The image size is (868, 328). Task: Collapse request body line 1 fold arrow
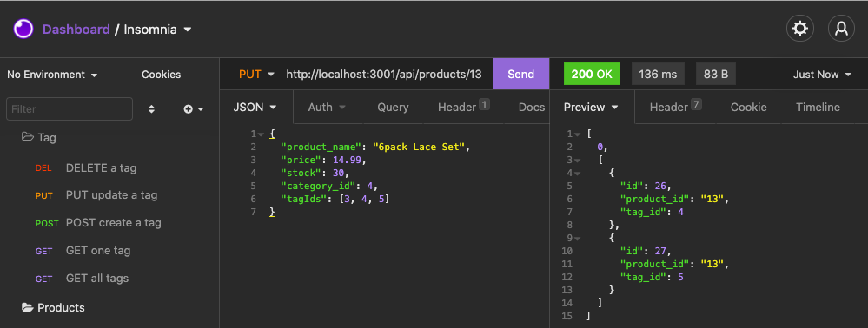click(262, 134)
